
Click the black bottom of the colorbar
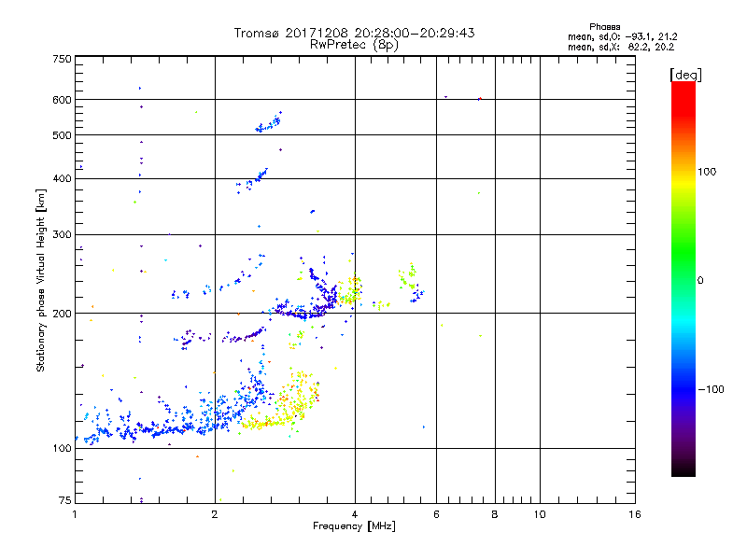(x=684, y=469)
